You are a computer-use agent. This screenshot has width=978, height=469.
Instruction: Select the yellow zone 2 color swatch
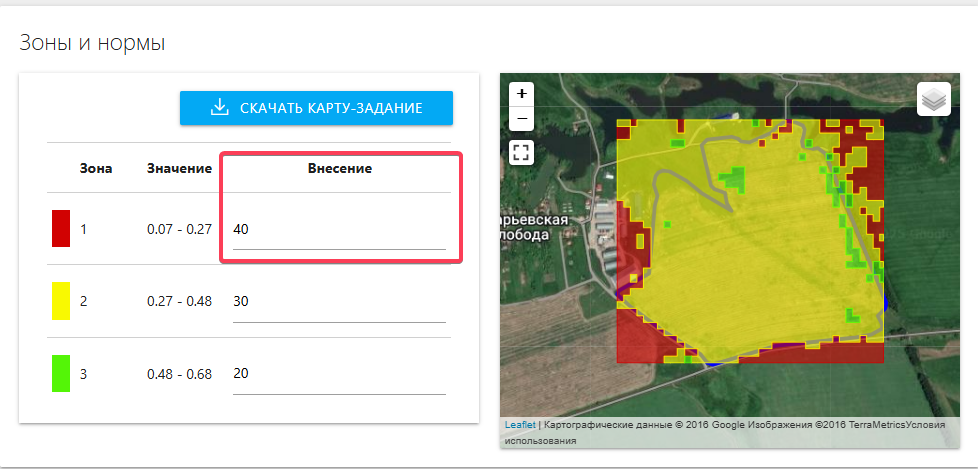click(x=61, y=300)
